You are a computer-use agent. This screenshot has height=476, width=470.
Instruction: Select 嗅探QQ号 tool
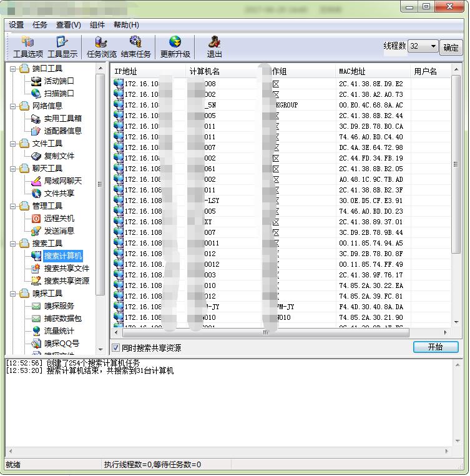click(x=62, y=344)
